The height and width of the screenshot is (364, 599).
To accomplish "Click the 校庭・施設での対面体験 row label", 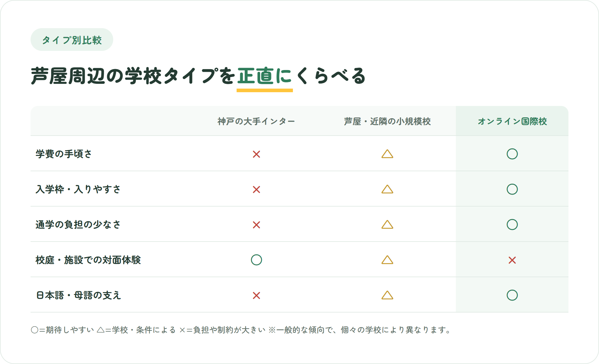I will coord(88,260).
